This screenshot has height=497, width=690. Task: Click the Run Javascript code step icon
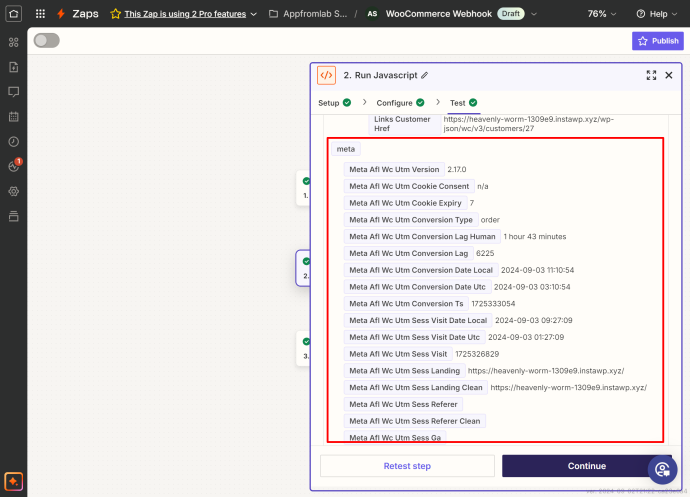coord(326,75)
